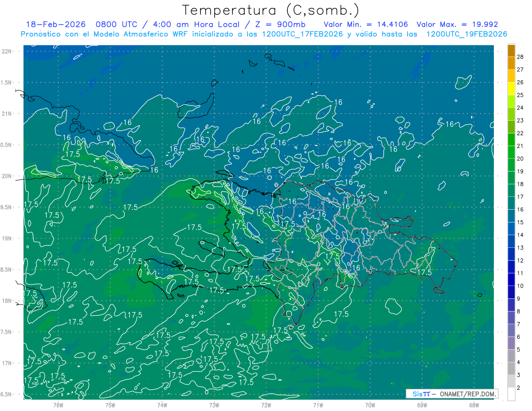Click the 6.5N latitude axis label

6,395
